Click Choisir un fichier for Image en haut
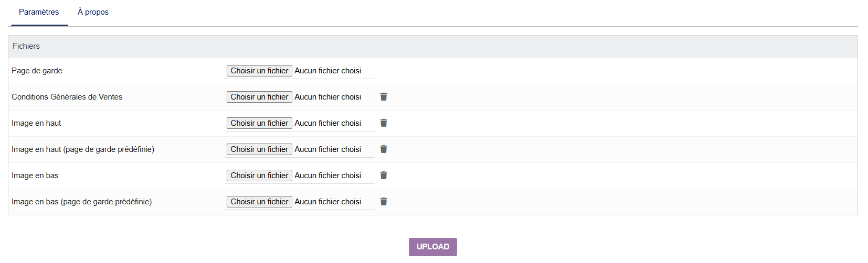Screen dimensions: 868x263 259,123
